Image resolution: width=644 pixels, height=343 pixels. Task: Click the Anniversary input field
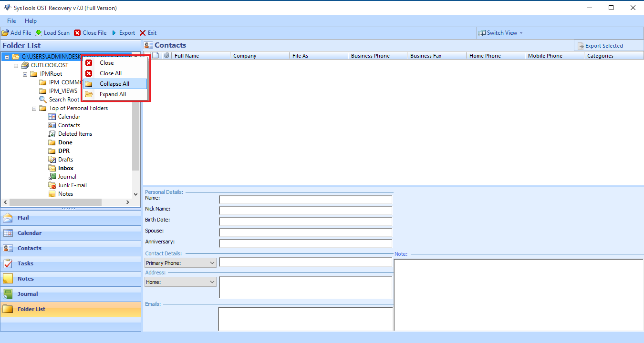tap(305, 243)
